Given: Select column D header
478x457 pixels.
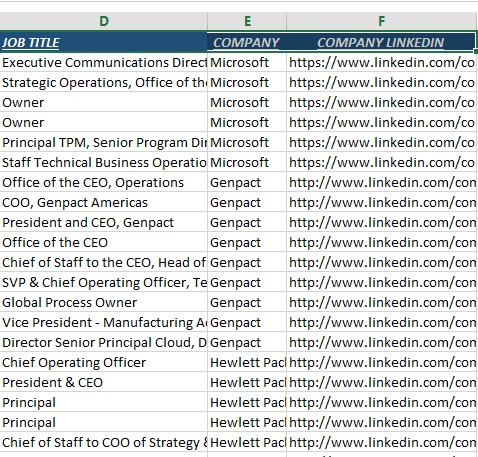Looking at the screenshot, I should pyautogui.click(x=103, y=21).
